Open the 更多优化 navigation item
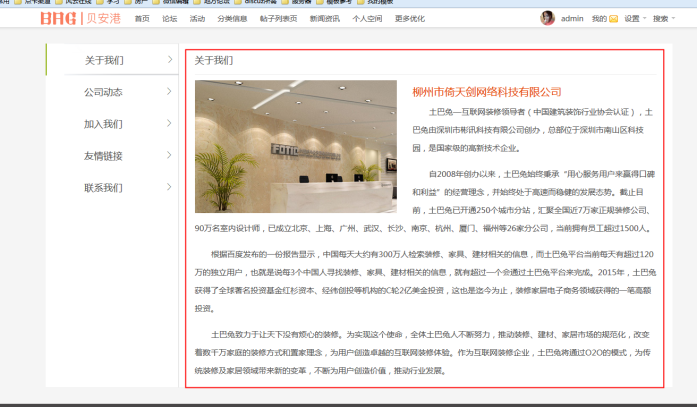697x407 pixels. (x=410, y=19)
